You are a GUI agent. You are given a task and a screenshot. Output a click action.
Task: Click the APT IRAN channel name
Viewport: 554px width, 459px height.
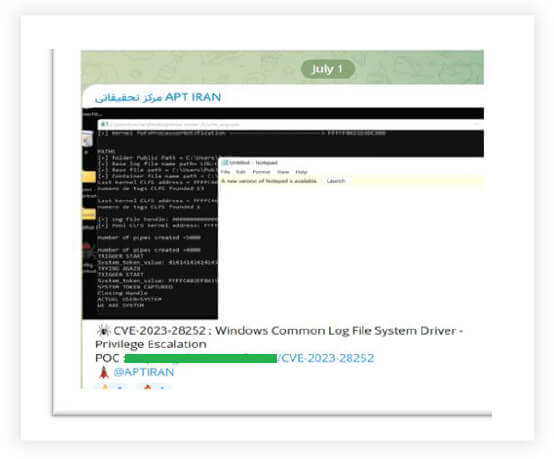click(158, 97)
